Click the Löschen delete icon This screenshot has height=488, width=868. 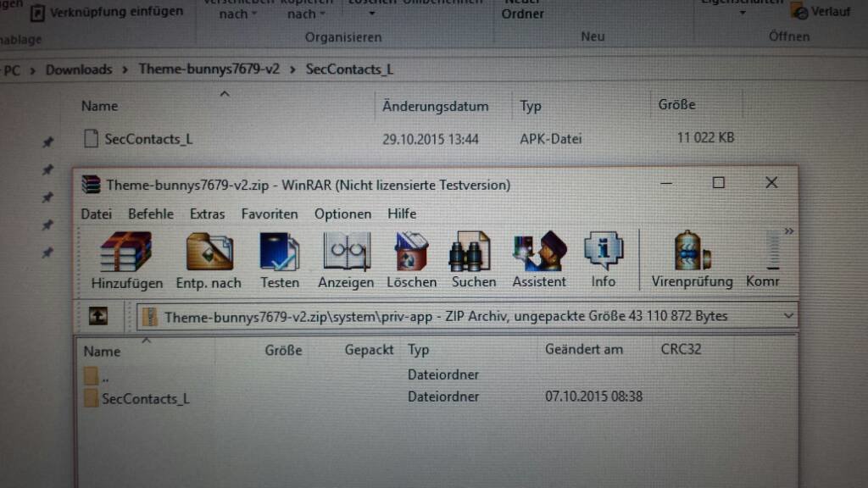(411, 260)
